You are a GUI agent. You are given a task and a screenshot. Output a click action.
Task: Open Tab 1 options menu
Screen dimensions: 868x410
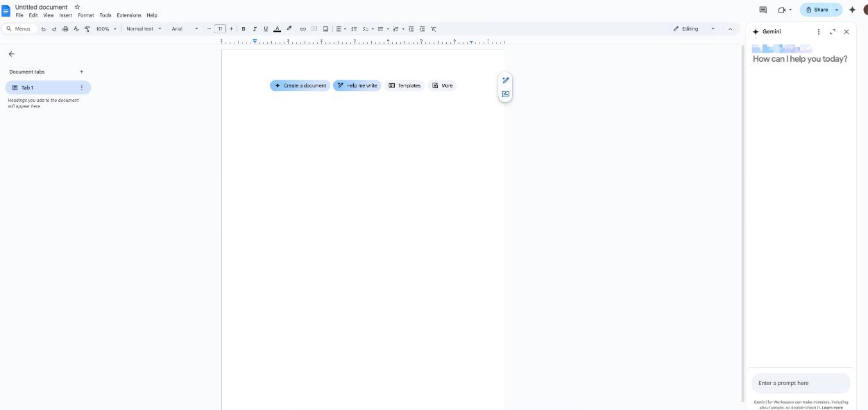point(82,87)
